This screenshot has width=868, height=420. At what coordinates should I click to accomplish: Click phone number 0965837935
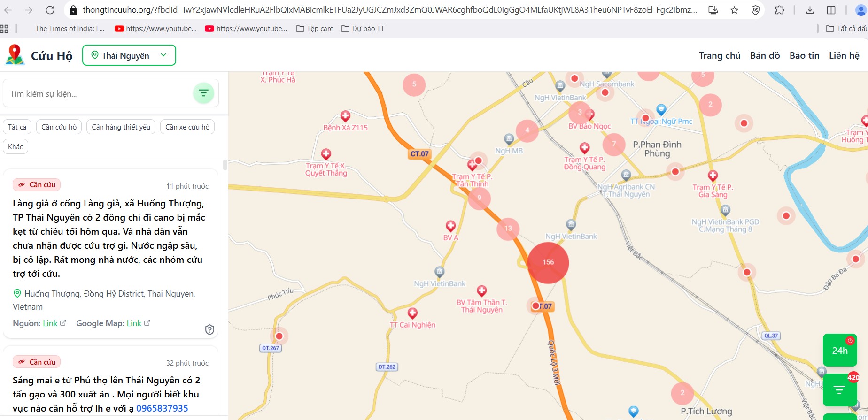[x=162, y=408]
